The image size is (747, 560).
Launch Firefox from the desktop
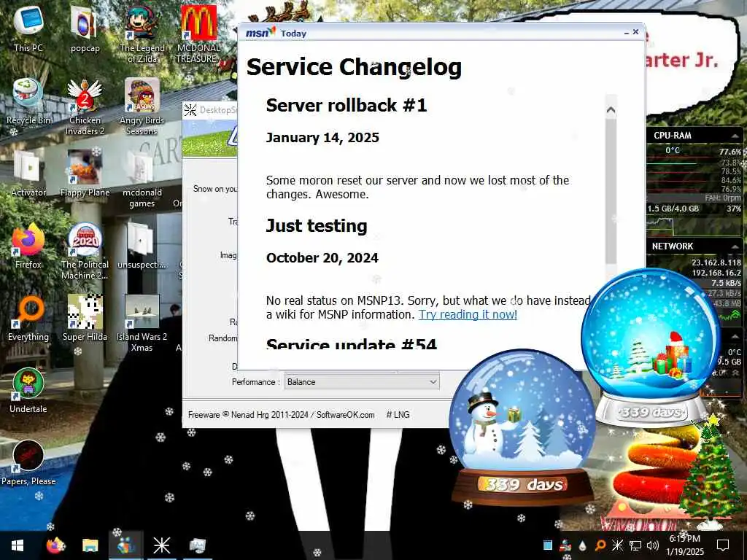[x=28, y=246]
